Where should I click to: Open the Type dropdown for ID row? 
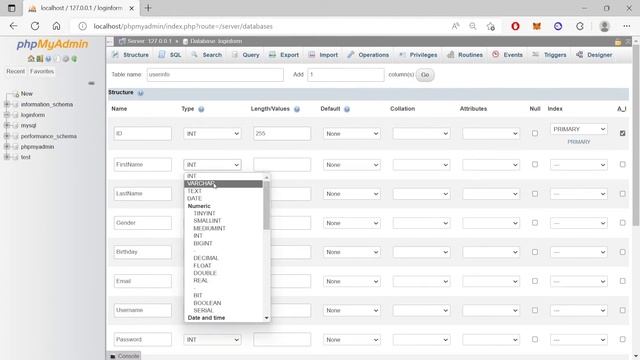(x=212, y=133)
